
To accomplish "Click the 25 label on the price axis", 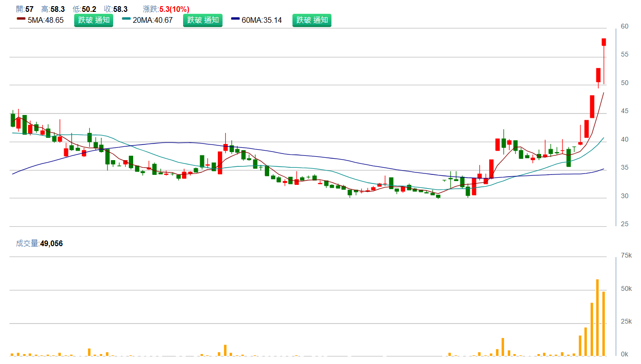I will (x=625, y=224).
